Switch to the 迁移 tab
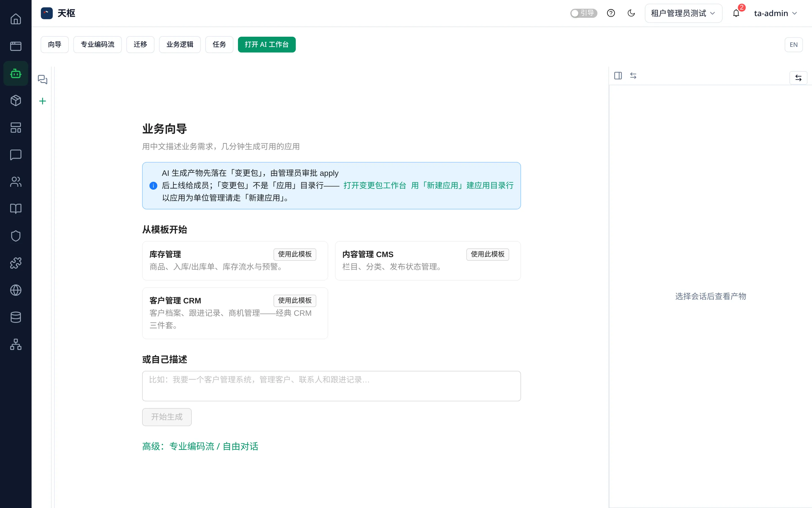Screen dimensions: 812x508 click(140, 45)
